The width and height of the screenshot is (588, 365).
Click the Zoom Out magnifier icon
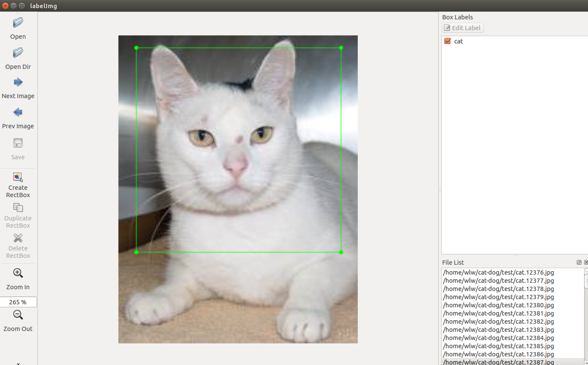[18, 315]
